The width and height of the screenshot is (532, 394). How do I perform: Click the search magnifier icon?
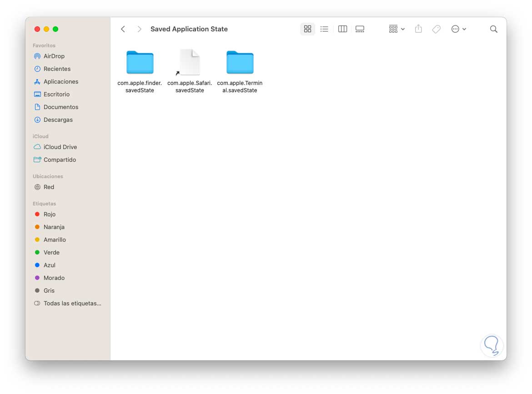pos(494,29)
